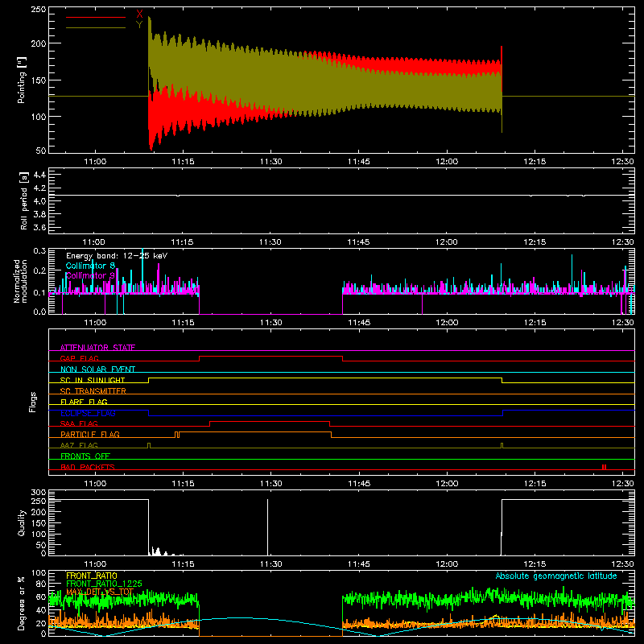Select the FRONTS_OFF flag label
644x644 pixels.
click(85, 456)
